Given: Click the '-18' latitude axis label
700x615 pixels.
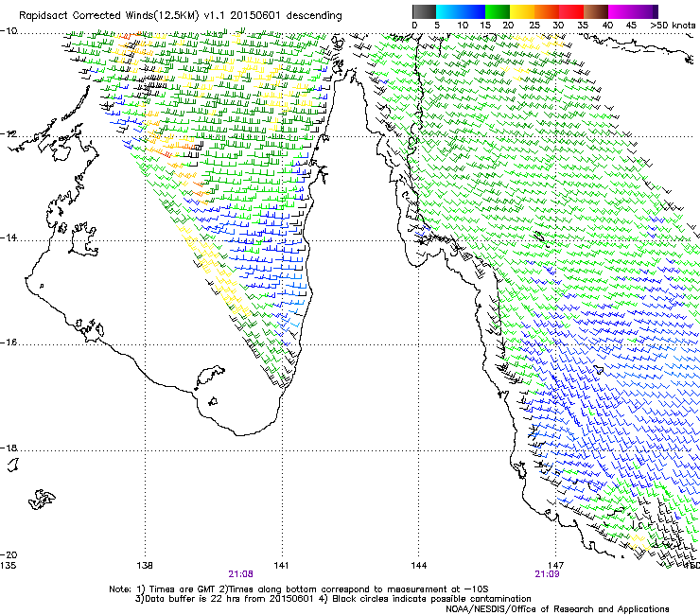Looking at the screenshot, I should pyautogui.click(x=9, y=448).
